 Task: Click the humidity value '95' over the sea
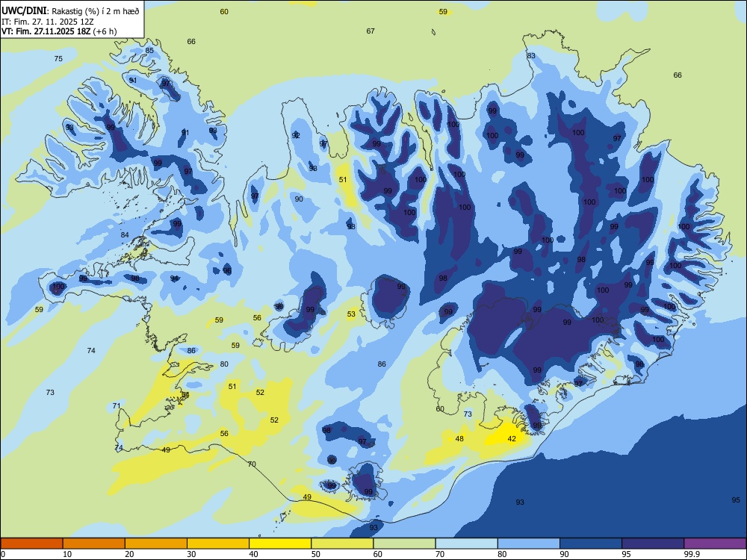[736, 500]
